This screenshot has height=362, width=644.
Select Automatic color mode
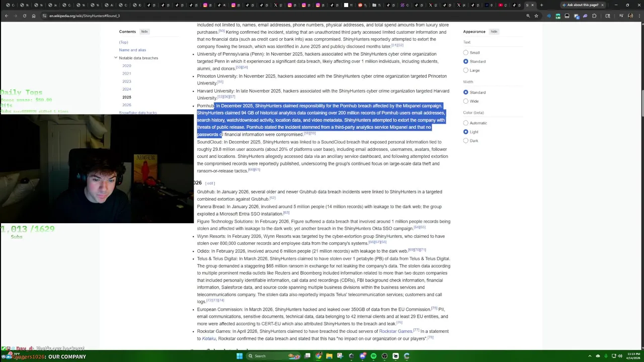(x=466, y=123)
